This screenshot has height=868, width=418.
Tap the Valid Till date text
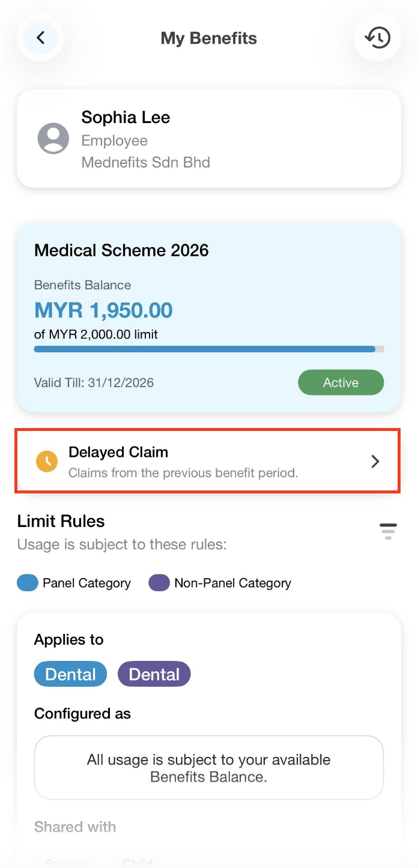(x=94, y=382)
